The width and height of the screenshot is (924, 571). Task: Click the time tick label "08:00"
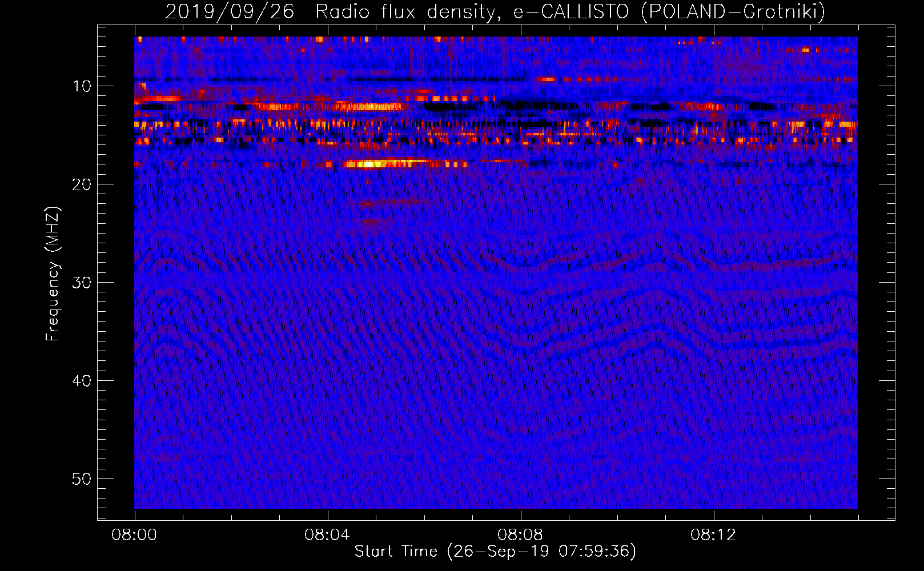click(x=134, y=535)
